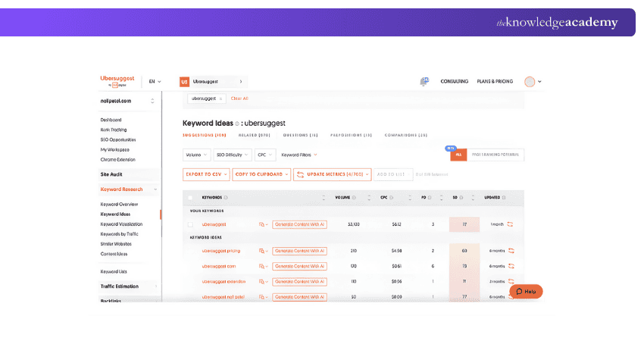
Task: Refresh metrics for the ubersuggest row
Action: [510, 224]
